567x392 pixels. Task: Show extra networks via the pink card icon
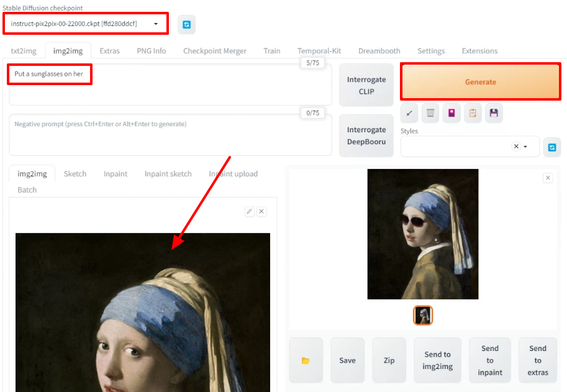click(451, 113)
